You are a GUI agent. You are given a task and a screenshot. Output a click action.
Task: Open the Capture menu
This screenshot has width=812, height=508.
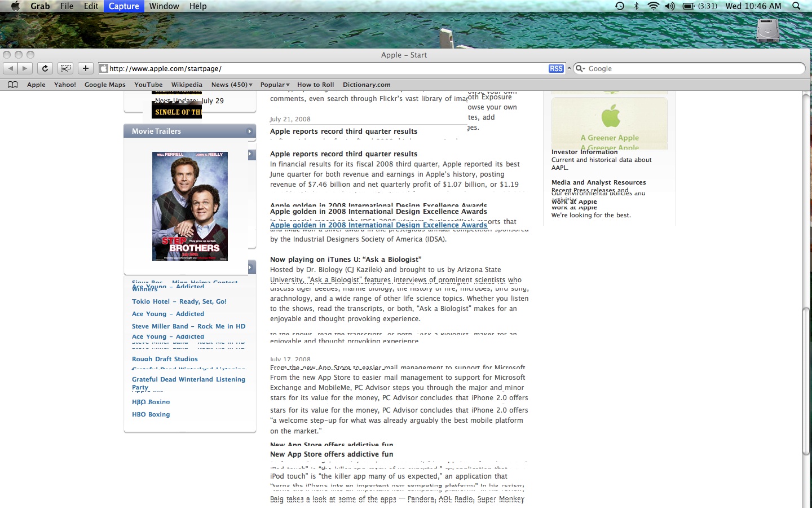click(x=123, y=6)
